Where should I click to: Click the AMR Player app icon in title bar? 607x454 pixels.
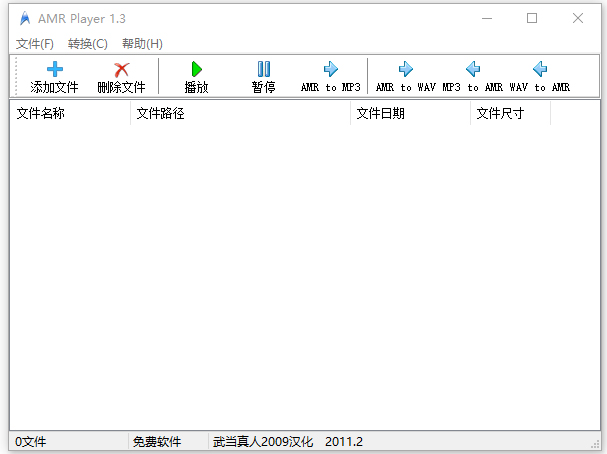coord(25,19)
